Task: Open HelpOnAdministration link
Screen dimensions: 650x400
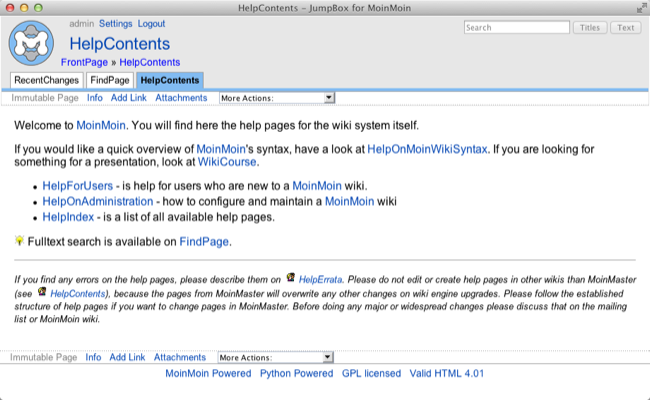Action: click(98, 201)
